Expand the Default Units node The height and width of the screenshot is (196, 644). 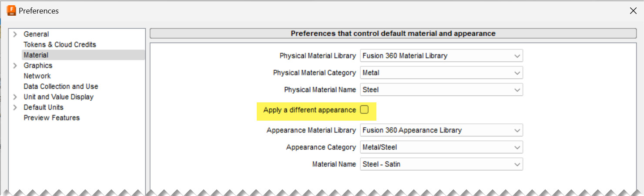point(15,107)
